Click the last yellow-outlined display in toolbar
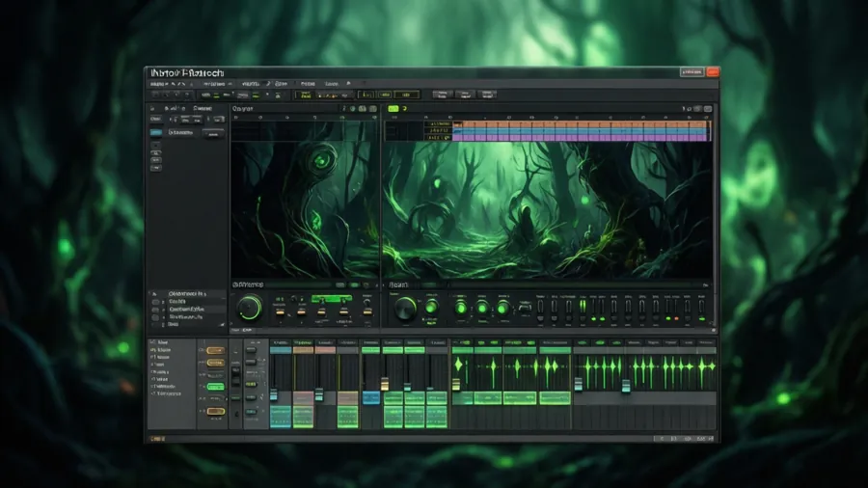Image resolution: width=868 pixels, height=488 pixels. (x=406, y=95)
